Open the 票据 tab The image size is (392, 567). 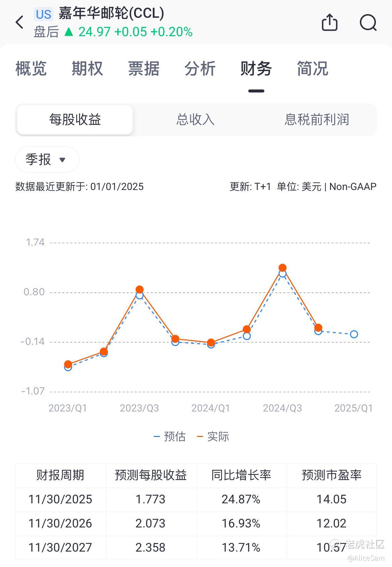tap(143, 68)
